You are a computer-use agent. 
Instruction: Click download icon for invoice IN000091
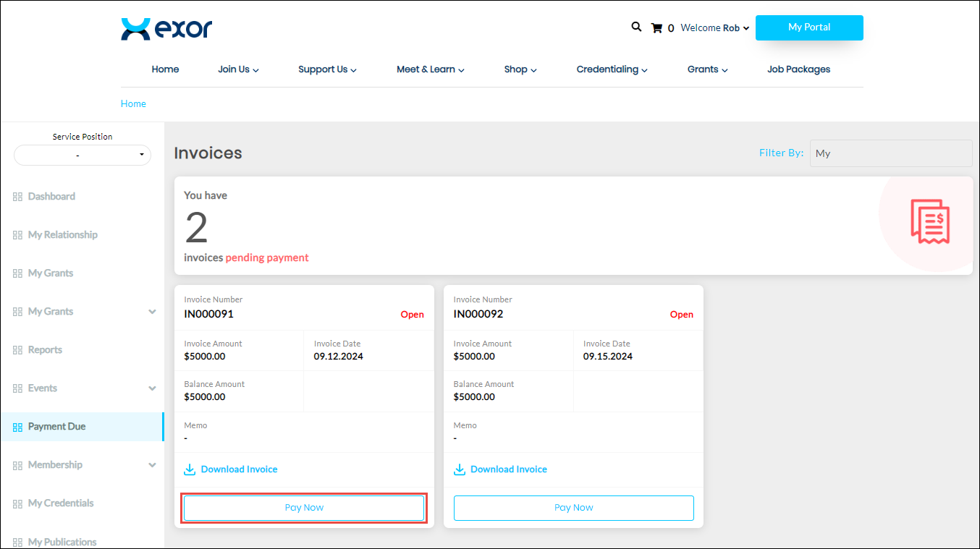coord(190,469)
